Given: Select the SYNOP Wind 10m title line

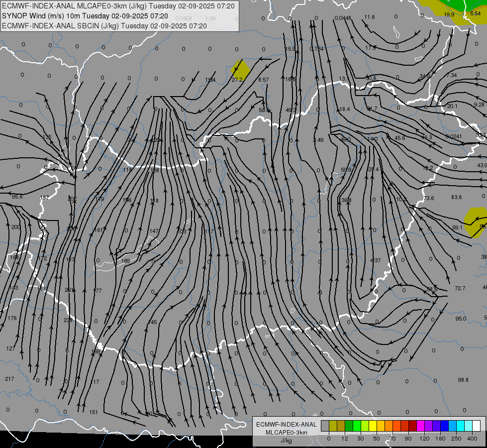Looking at the screenshot, I should (85, 16).
